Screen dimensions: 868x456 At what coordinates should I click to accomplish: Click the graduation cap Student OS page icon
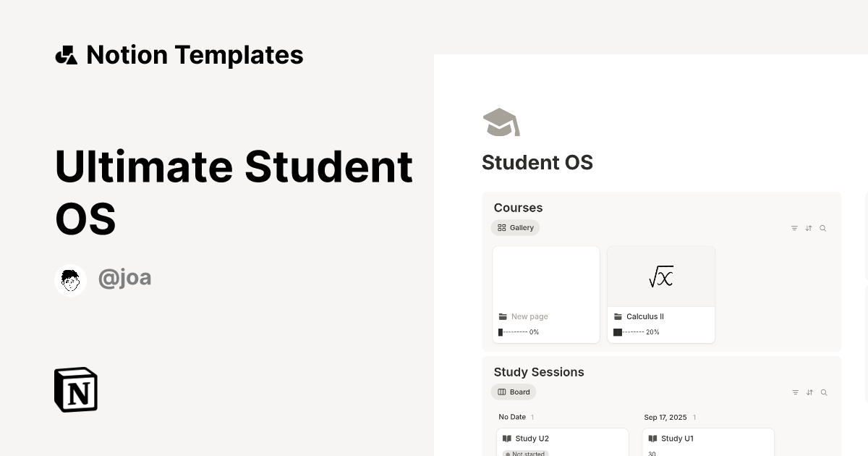(x=501, y=122)
